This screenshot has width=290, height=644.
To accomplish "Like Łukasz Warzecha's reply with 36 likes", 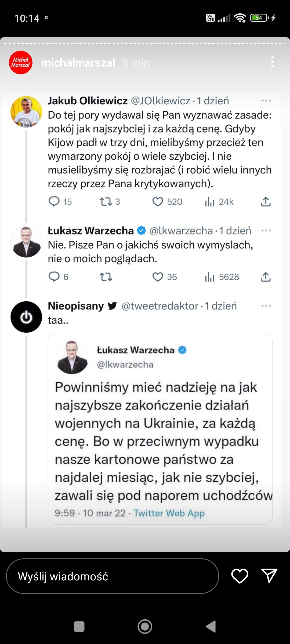I will [x=158, y=277].
